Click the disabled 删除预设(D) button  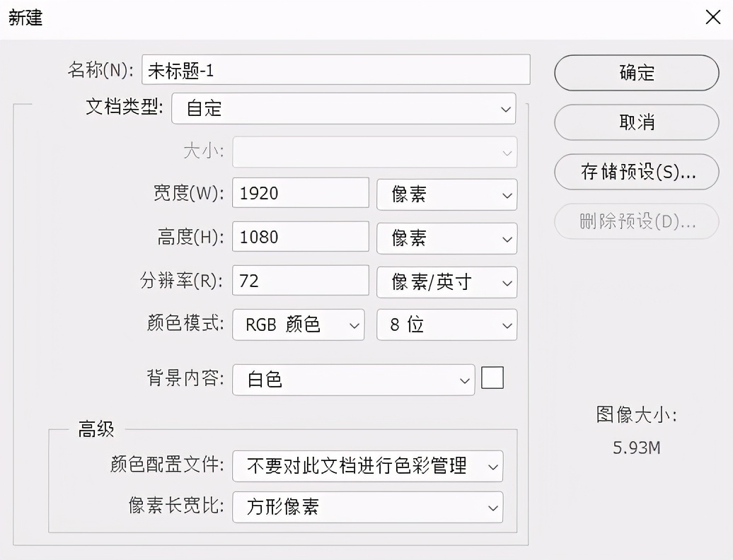(635, 221)
